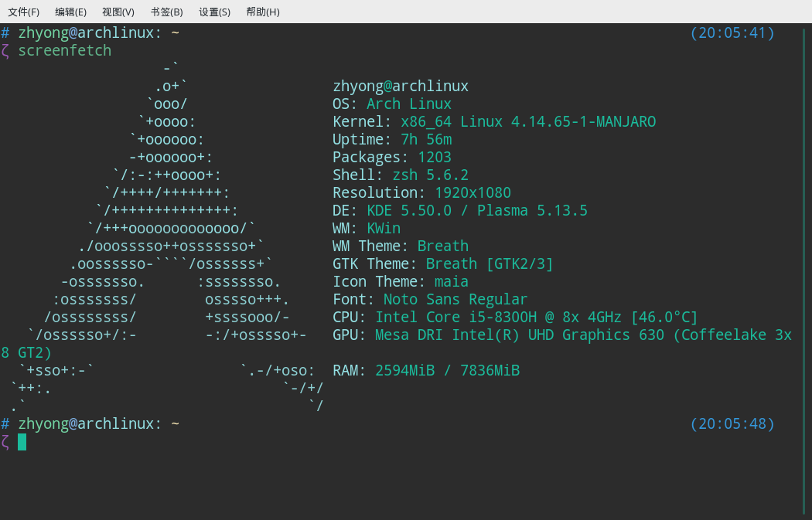Open the 设置(S) settings menu

tap(214, 12)
